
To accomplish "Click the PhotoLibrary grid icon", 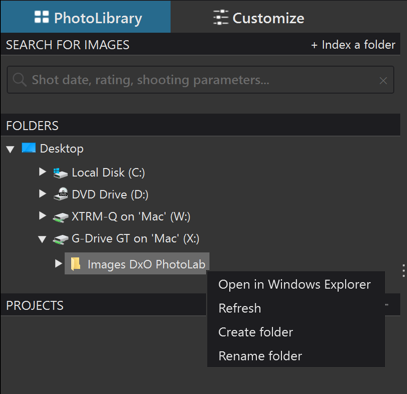I will point(42,17).
